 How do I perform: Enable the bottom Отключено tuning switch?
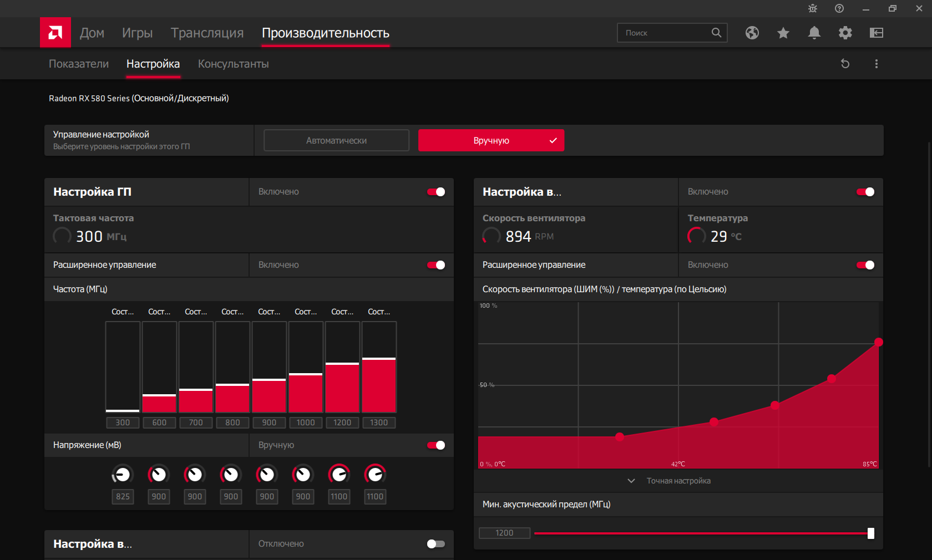tap(436, 544)
